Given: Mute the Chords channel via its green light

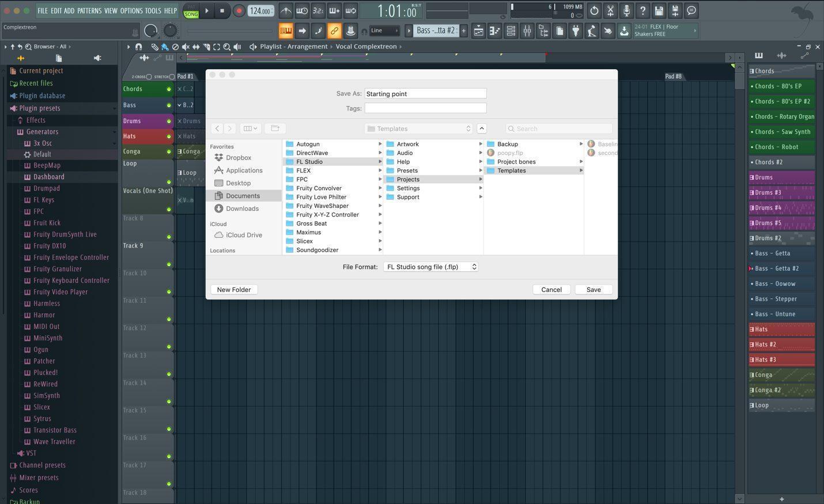Looking at the screenshot, I should click(x=168, y=88).
